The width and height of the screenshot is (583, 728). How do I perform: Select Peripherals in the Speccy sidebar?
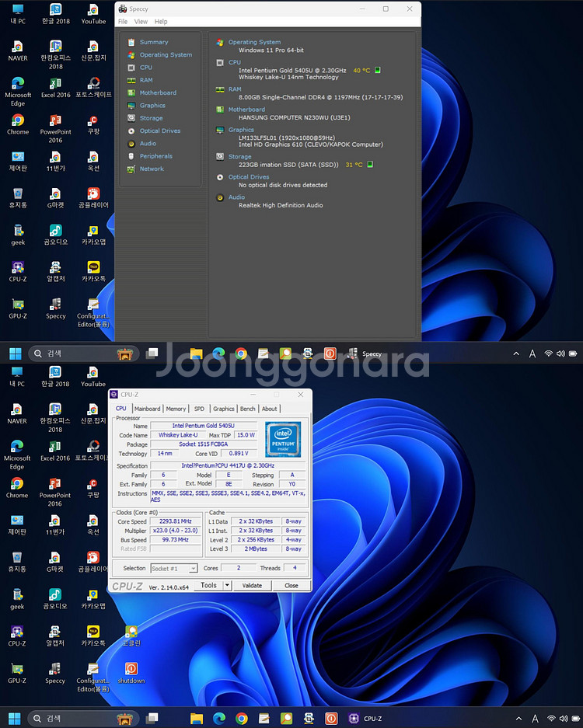pos(155,156)
